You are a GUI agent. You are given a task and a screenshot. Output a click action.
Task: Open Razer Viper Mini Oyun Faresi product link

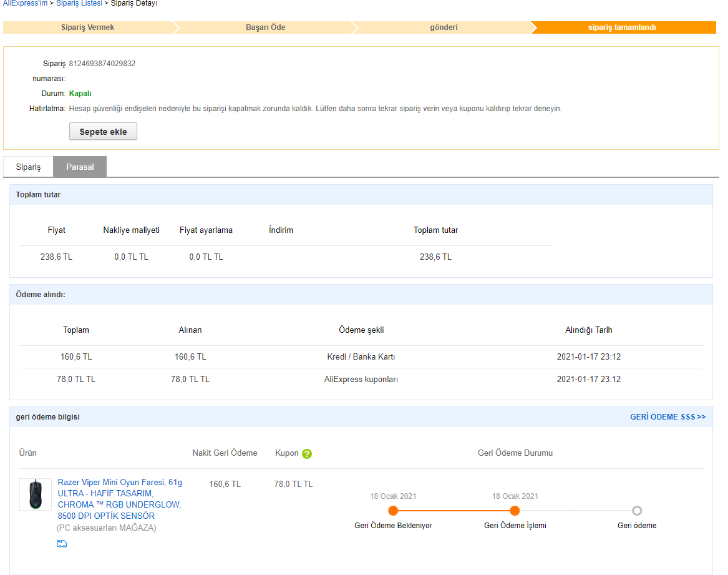[x=120, y=499]
